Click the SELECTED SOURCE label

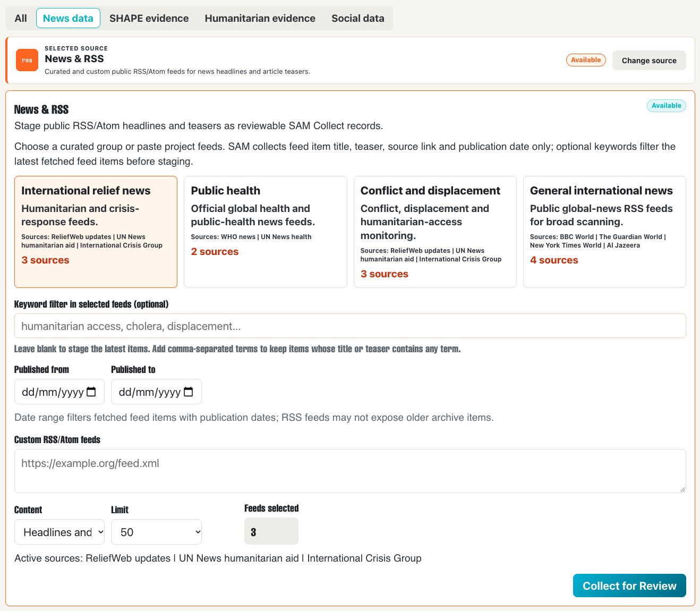[x=76, y=48]
